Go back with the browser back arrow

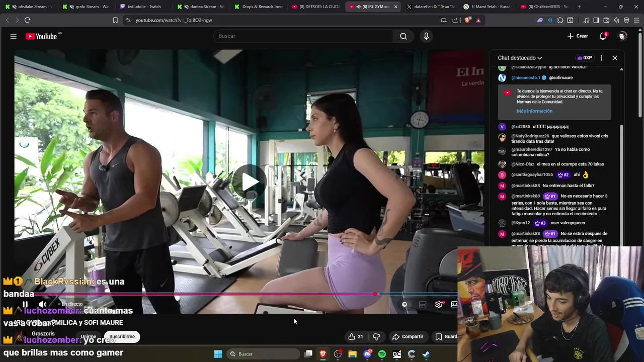pyautogui.click(x=7, y=20)
